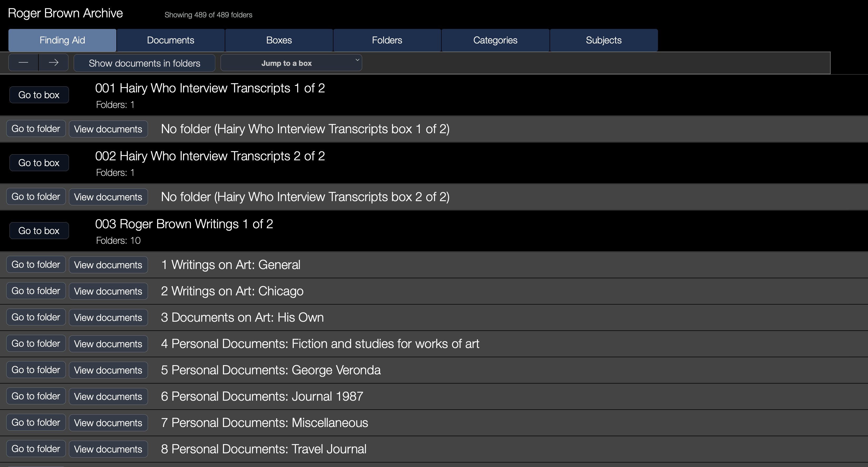Toggle Show documents in folders
Viewport: 868px width, 467px height.
click(144, 63)
